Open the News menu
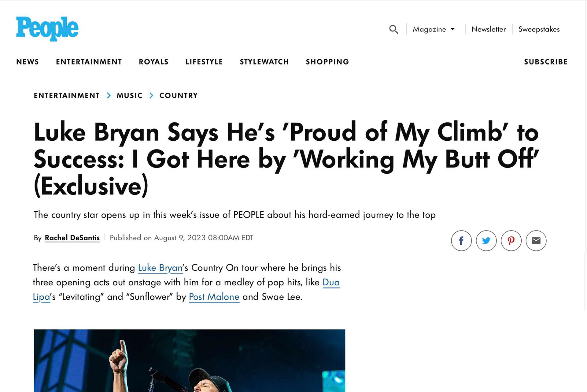 tap(28, 62)
